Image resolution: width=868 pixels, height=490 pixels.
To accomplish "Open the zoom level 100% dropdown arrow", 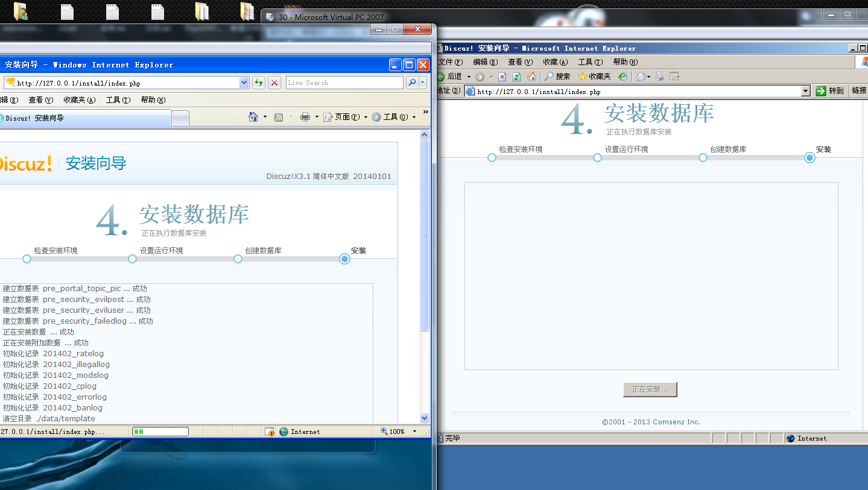I will click(x=414, y=432).
